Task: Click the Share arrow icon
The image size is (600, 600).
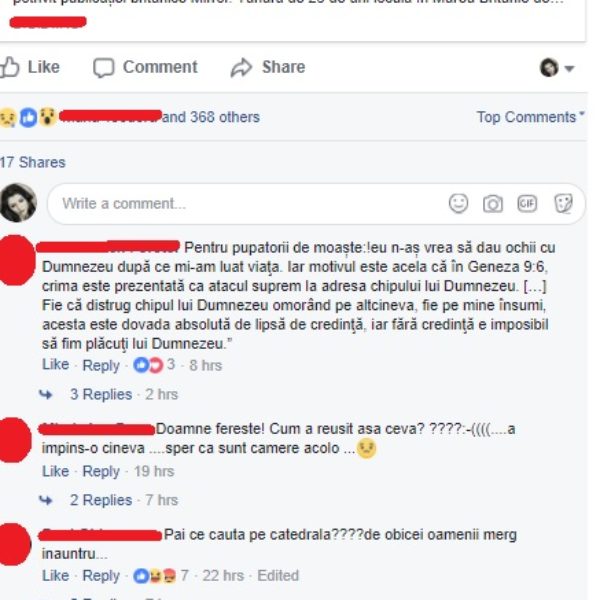Action: [241, 68]
